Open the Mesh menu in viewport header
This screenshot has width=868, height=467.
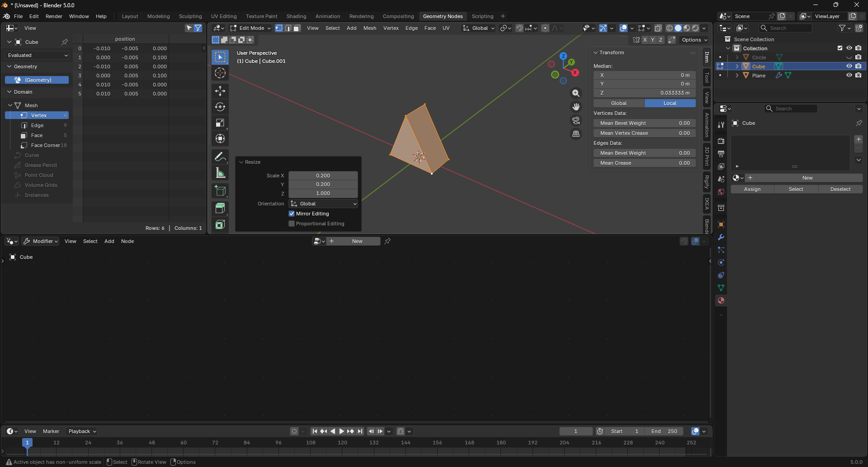click(369, 28)
